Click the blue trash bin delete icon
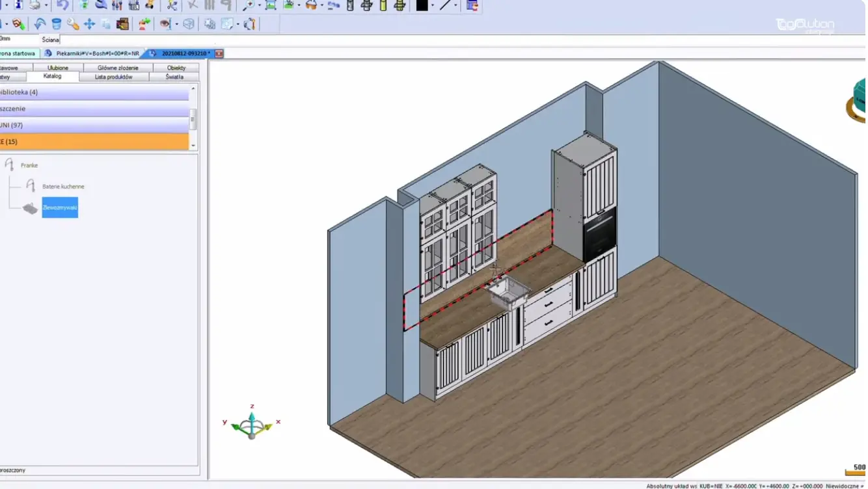 [x=57, y=24]
